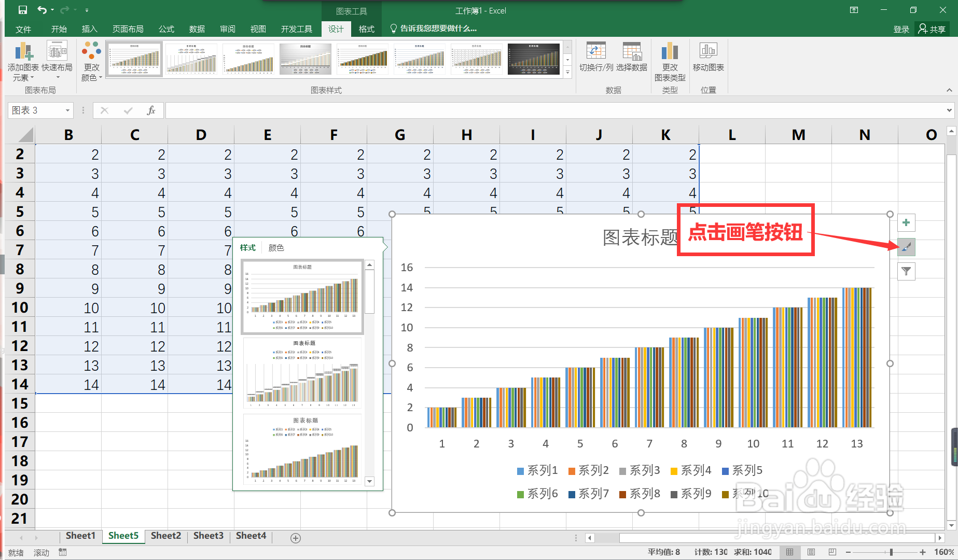
Task: Pick the second style thumbnail in styles pane
Action: click(303, 373)
